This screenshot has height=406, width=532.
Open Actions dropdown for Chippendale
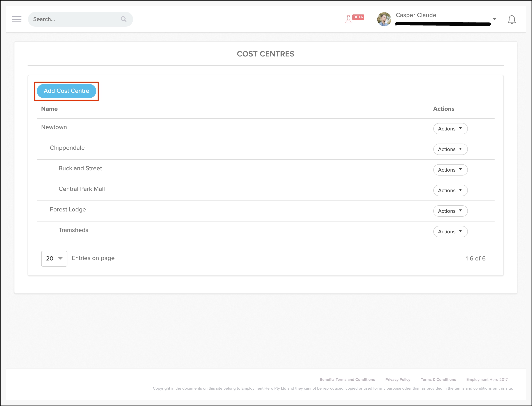450,149
